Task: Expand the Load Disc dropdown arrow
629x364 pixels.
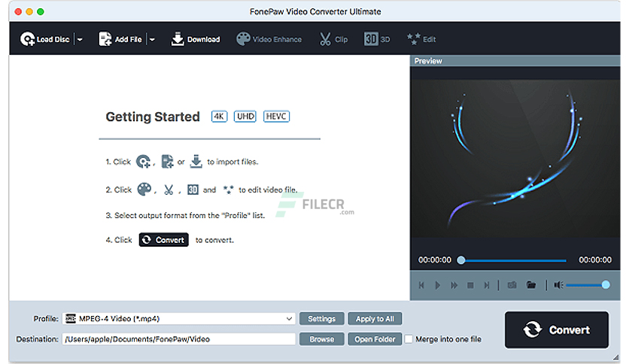Action: point(80,39)
